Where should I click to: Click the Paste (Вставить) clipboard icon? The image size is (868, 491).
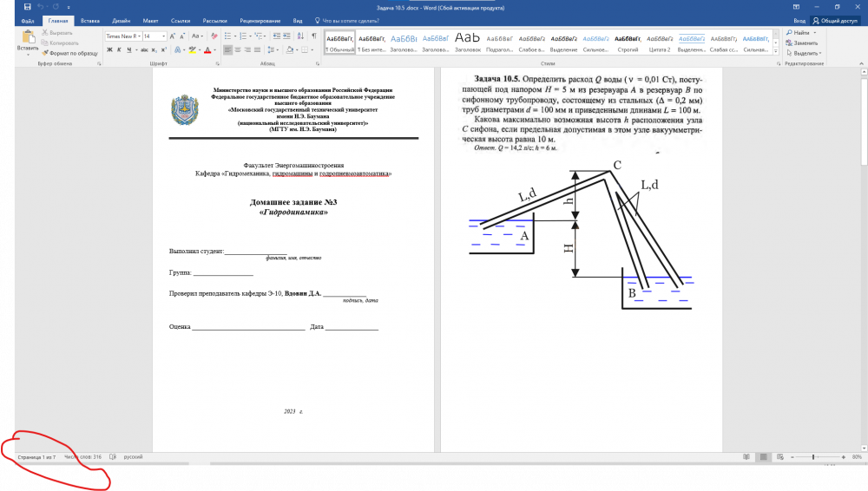[x=28, y=39]
